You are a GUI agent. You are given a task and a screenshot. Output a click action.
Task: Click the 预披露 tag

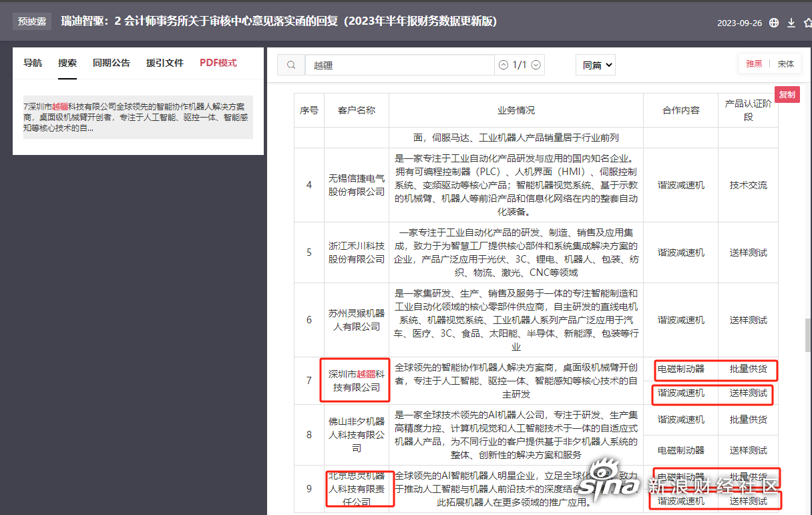point(32,21)
